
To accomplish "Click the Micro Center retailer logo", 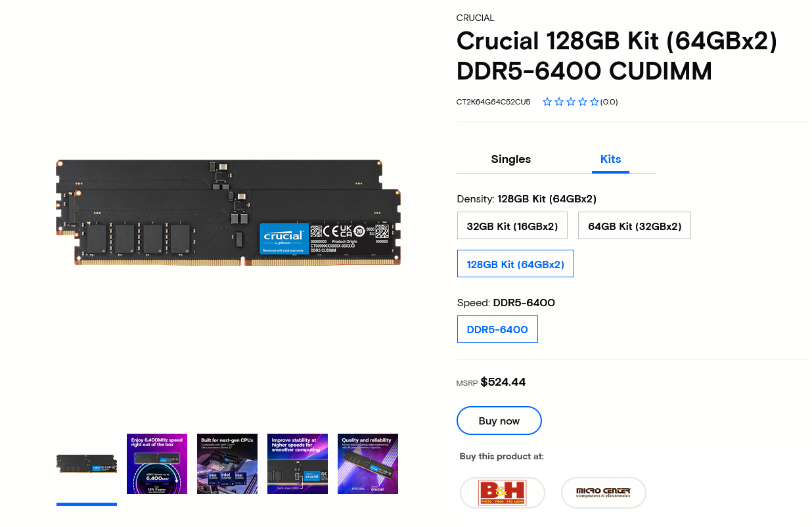I will (603, 493).
